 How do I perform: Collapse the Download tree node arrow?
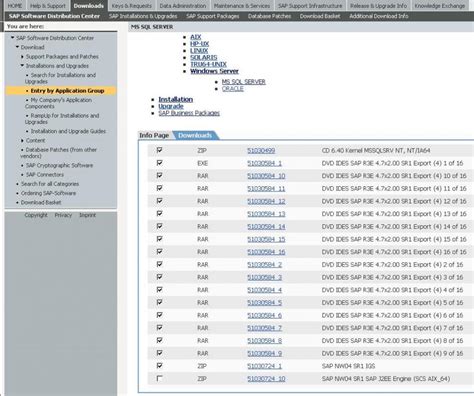[17, 47]
